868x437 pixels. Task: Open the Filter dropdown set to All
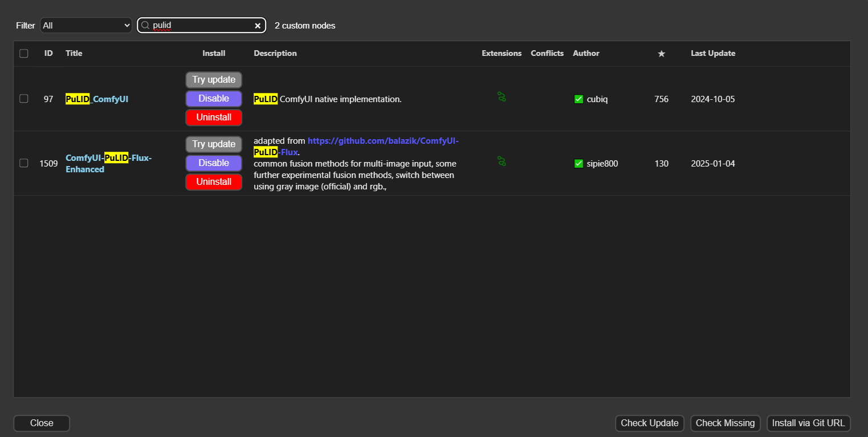86,26
